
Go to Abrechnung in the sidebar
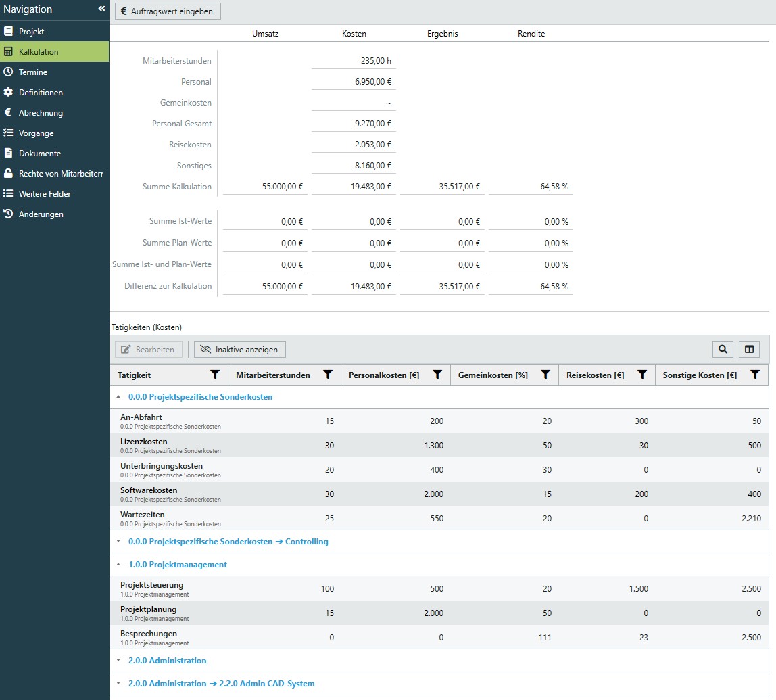click(41, 113)
